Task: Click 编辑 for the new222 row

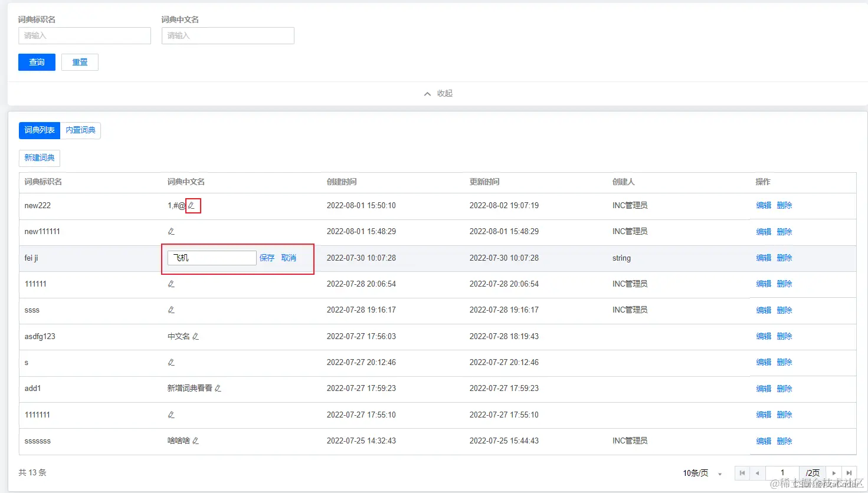Action: pos(764,206)
